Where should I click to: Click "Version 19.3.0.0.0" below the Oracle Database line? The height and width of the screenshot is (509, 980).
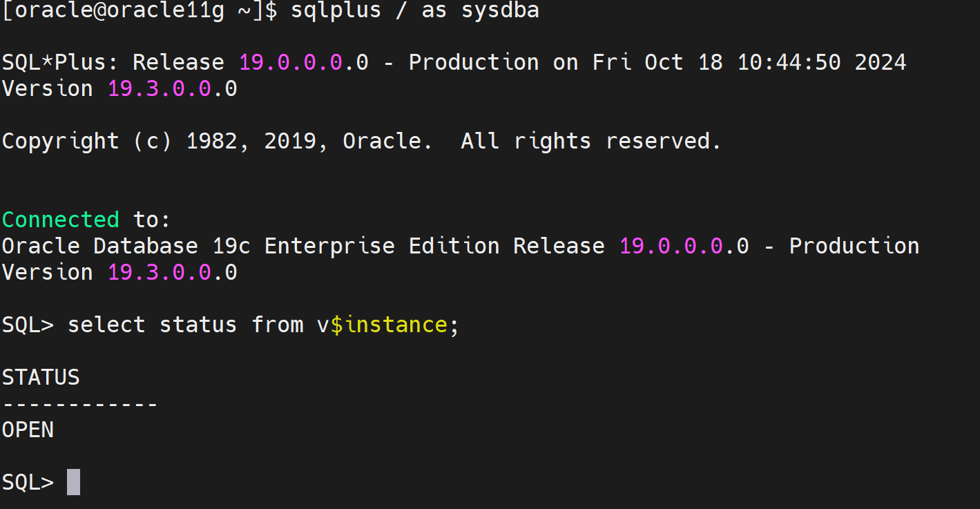coord(119,272)
